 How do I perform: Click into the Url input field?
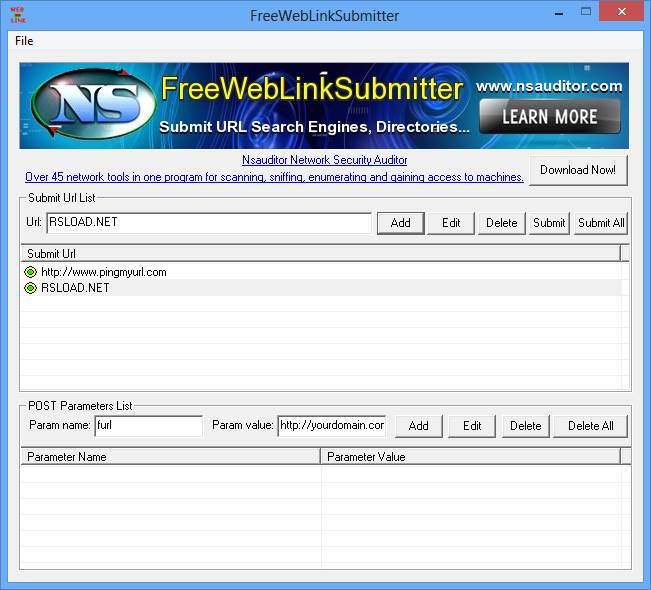(x=209, y=223)
